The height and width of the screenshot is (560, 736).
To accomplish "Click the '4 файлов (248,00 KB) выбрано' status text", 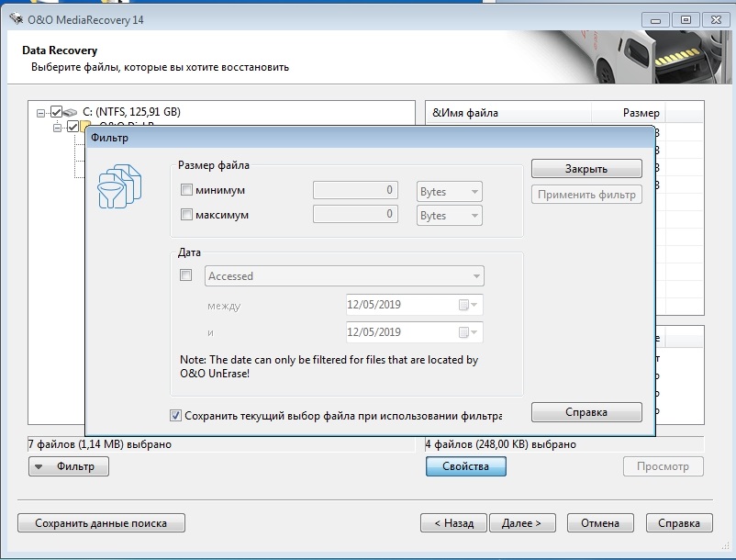I will tap(501, 444).
